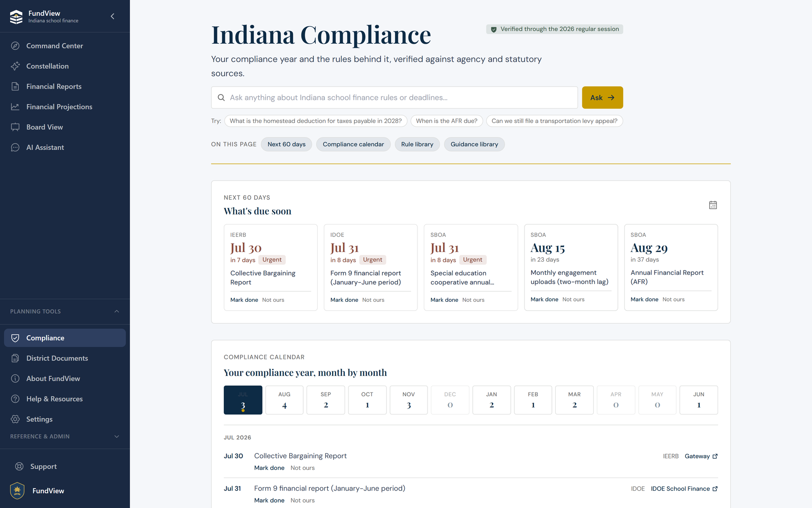Click the verified shield icon in session badge
The width and height of the screenshot is (812, 508).
tap(494, 29)
